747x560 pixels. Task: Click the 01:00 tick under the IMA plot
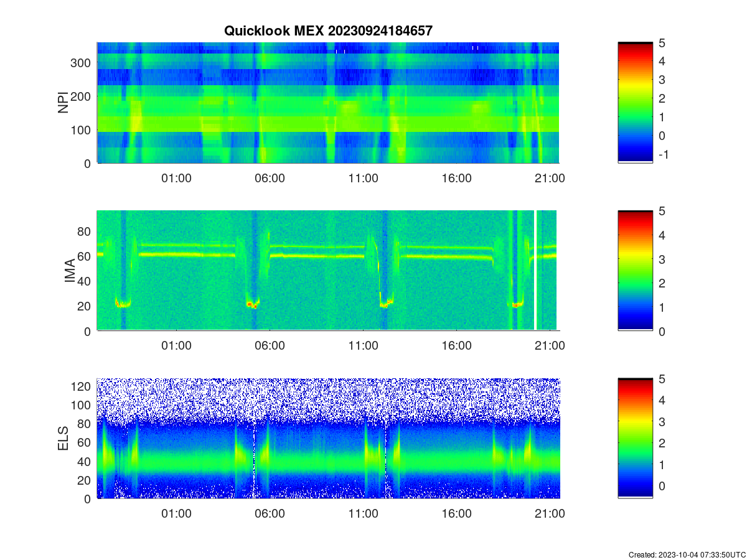coord(176,346)
